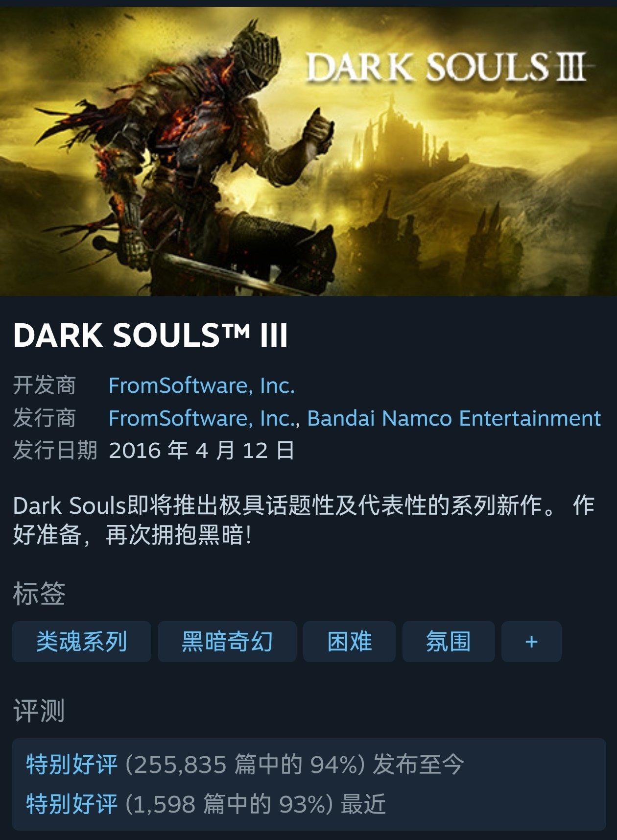Viewport: 617px width, 840px height.
Task: Open developer link FromSoftware, Inc.
Action: [x=202, y=385]
